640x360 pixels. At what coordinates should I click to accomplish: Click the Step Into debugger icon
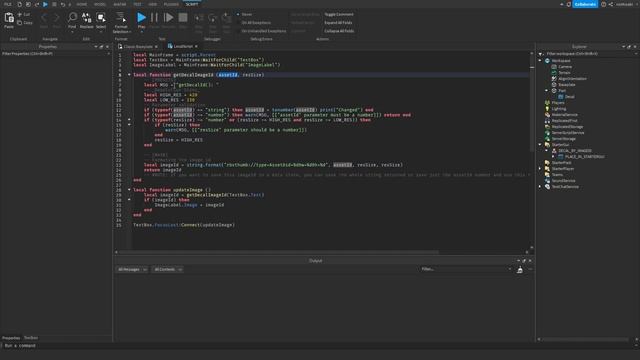click(x=198, y=18)
